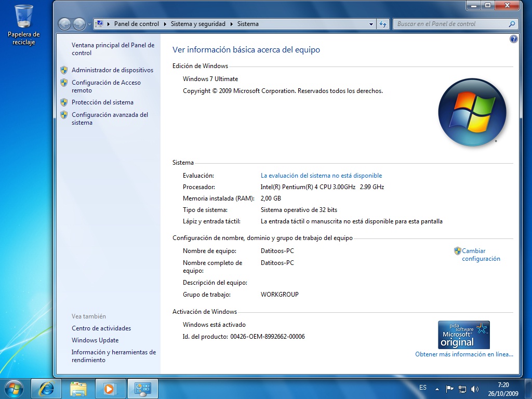
Task: Click the refresh button beside address bar
Action: 383,24
